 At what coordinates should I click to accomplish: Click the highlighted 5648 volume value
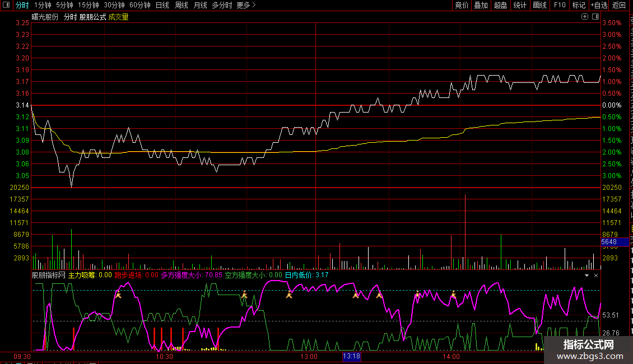(615, 242)
